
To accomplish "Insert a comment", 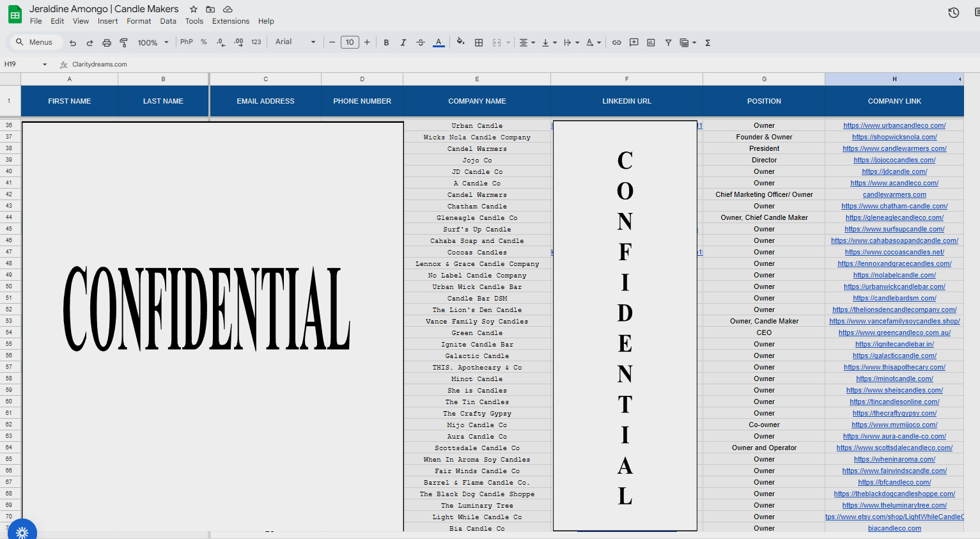I will click(x=634, y=43).
